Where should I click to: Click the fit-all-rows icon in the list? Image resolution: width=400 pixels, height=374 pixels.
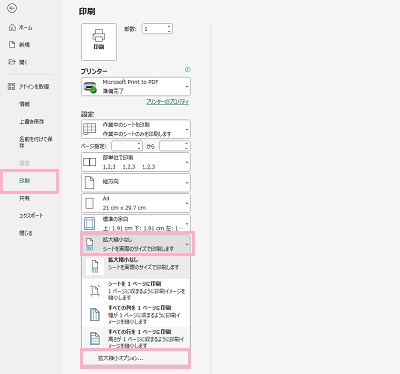tap(95, 338)
